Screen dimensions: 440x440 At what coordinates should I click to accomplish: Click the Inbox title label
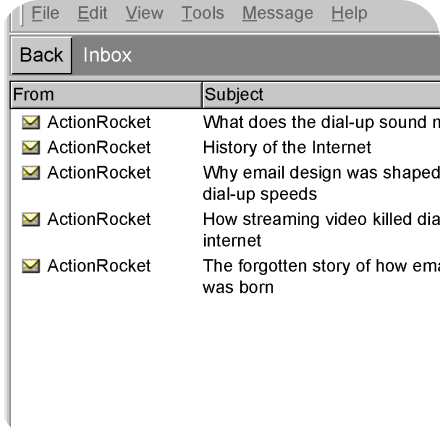(107, 55)
